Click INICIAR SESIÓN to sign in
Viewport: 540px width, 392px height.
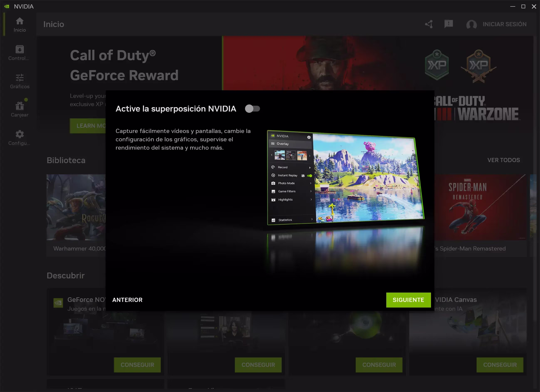[x=504, y=24]
